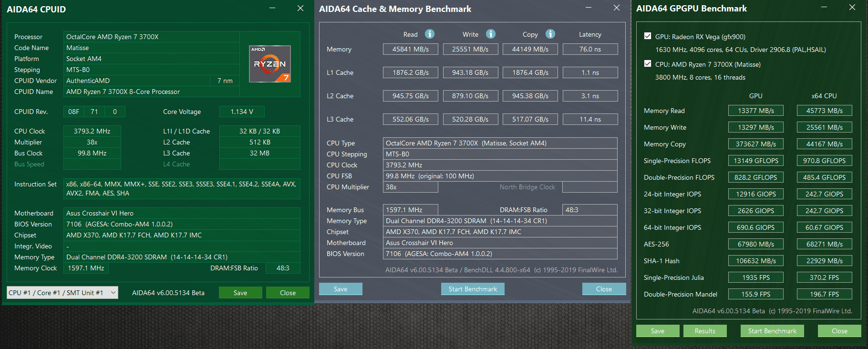Screen dimensions: 868x349
Task: Click Core Voltage value 1.134 V
Action: click(242, 112)
